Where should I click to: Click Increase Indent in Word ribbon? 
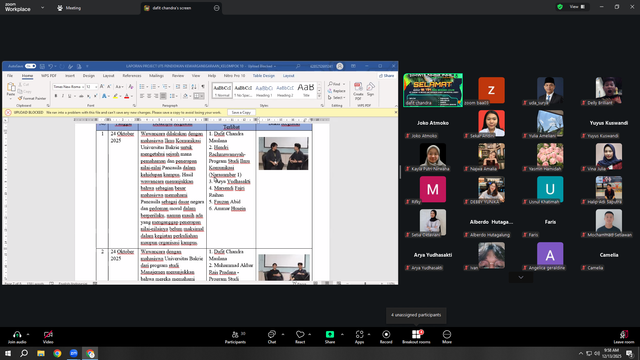tap(185, 87)
